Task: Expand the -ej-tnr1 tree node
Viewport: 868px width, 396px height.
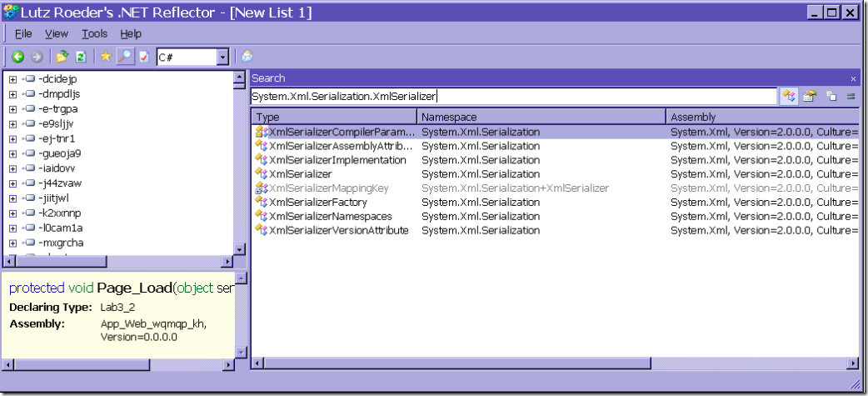Action: click(12, 138)
